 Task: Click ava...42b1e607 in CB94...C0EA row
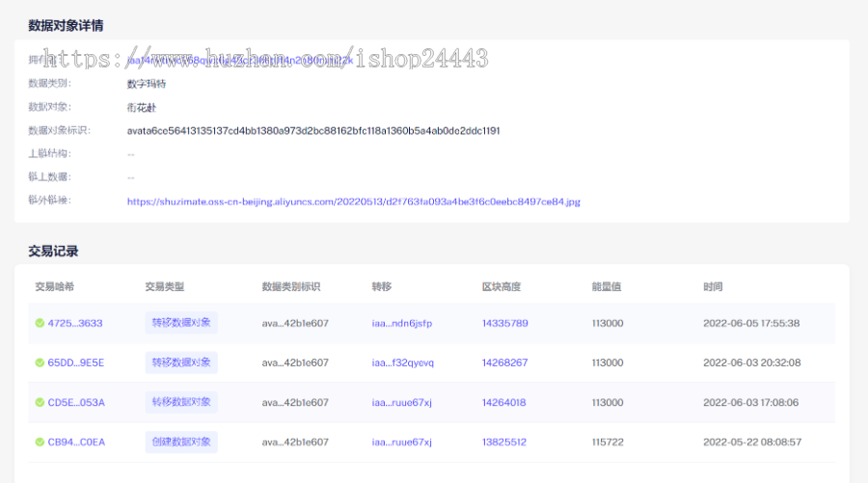click(295, 443)
